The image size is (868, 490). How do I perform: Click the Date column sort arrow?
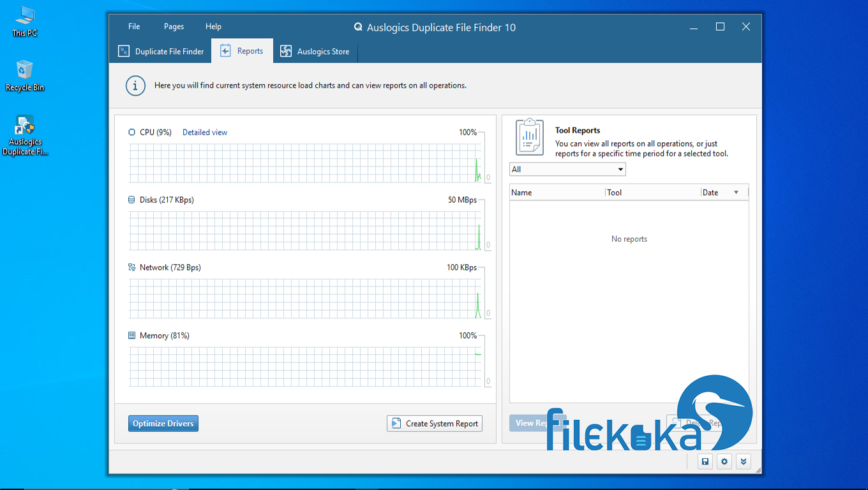point(736,192)
